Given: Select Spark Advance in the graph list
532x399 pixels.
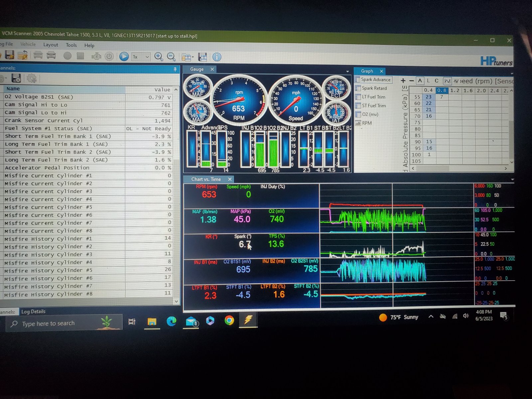Looking at the screenshot, I should [x=373, y=79].
